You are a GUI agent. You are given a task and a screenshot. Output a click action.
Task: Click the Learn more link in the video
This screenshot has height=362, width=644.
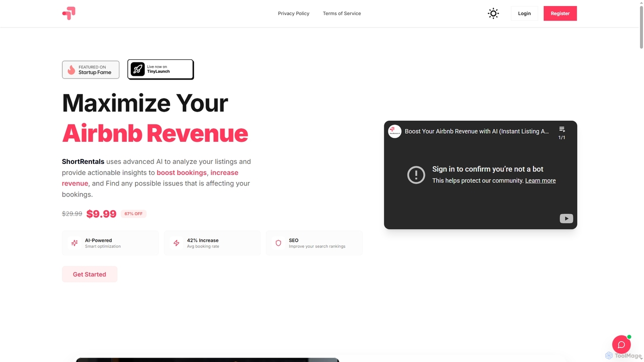point(540,180)
